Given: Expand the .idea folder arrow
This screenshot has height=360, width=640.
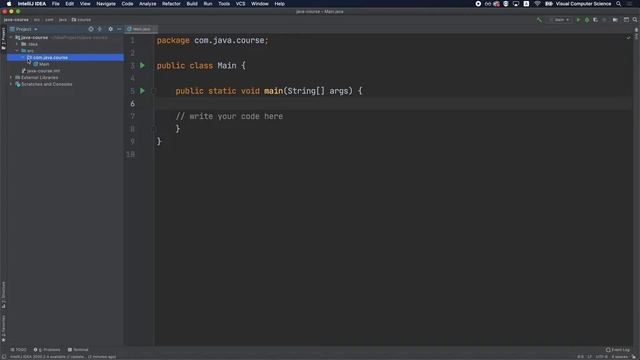Looking at the screenshot, I should point(17,44).
